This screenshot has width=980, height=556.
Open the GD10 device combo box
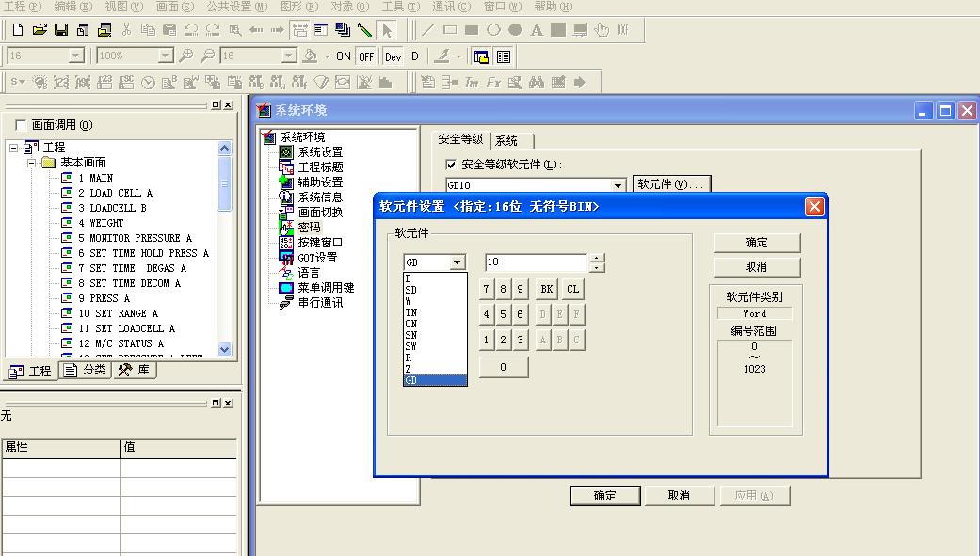(x=618, y=186)
